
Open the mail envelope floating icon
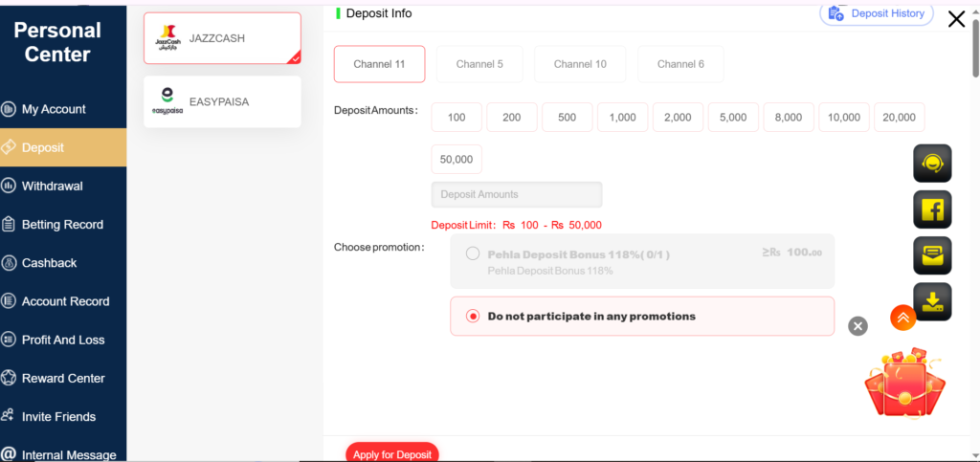932,256
